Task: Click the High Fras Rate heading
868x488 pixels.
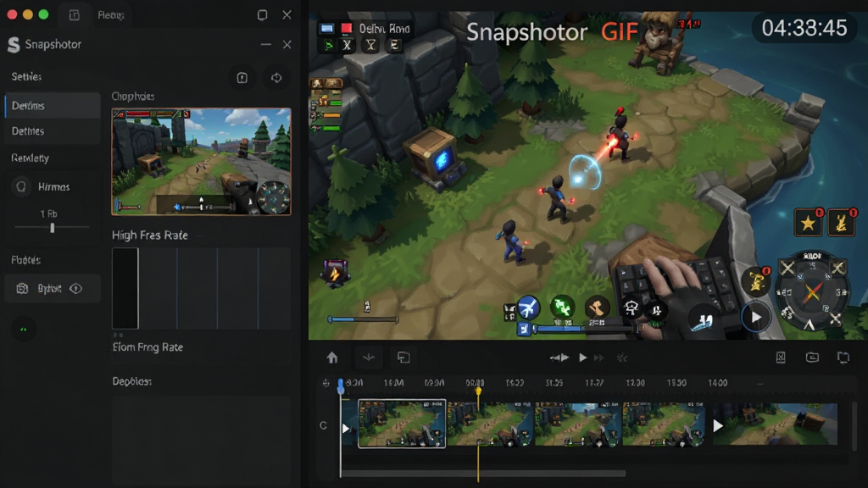Action: pos(149,236)
